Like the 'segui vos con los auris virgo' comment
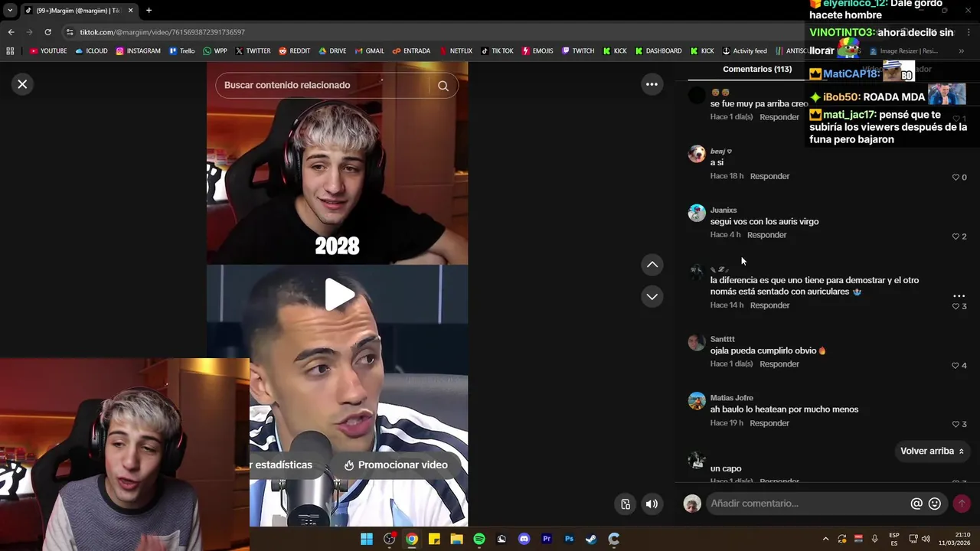This screenshot has height=551, width=980. click(955, 236)
